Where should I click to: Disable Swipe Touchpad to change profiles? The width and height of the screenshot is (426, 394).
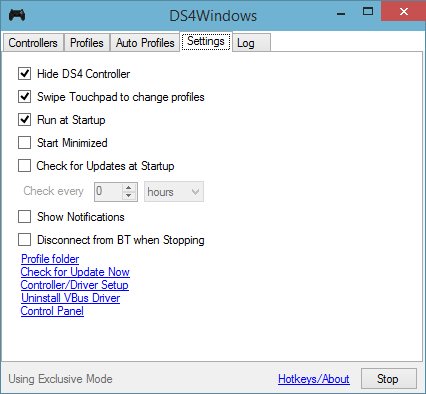coord(24,97)
